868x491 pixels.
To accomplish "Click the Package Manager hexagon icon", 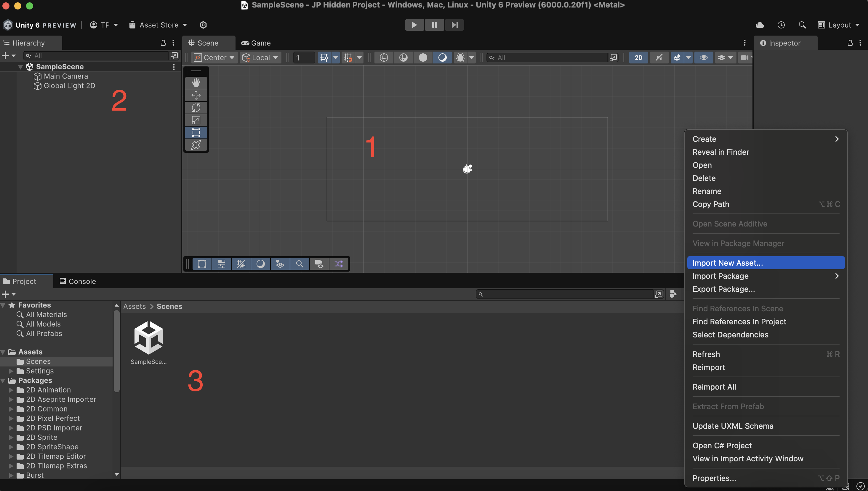I will pyautogui.click(x=203, y=25).
